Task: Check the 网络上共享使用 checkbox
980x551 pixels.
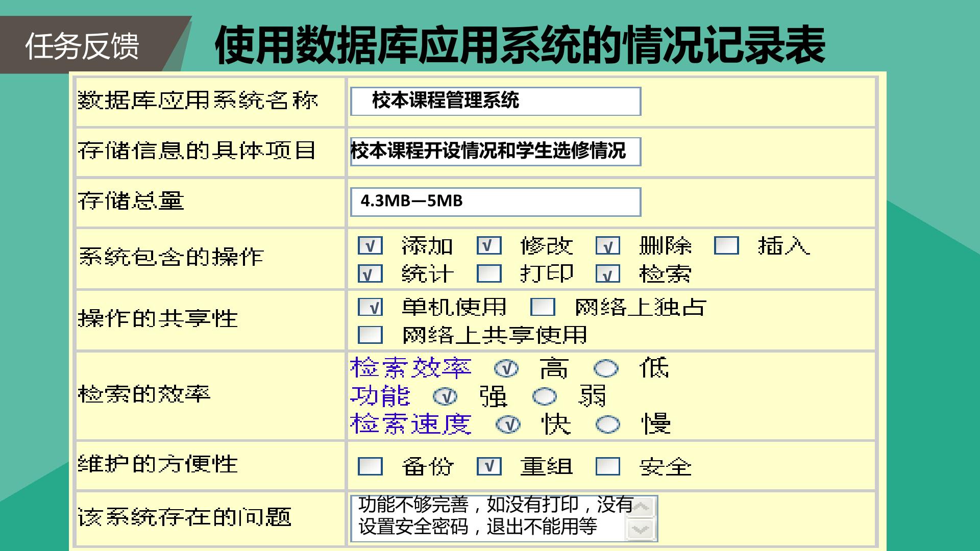Action: (370, 335)
